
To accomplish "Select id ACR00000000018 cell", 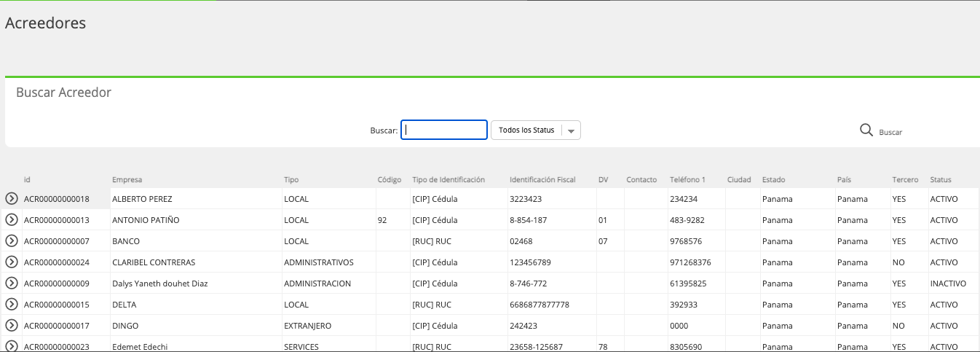I will pyautogui.click(x=66, y=198).
